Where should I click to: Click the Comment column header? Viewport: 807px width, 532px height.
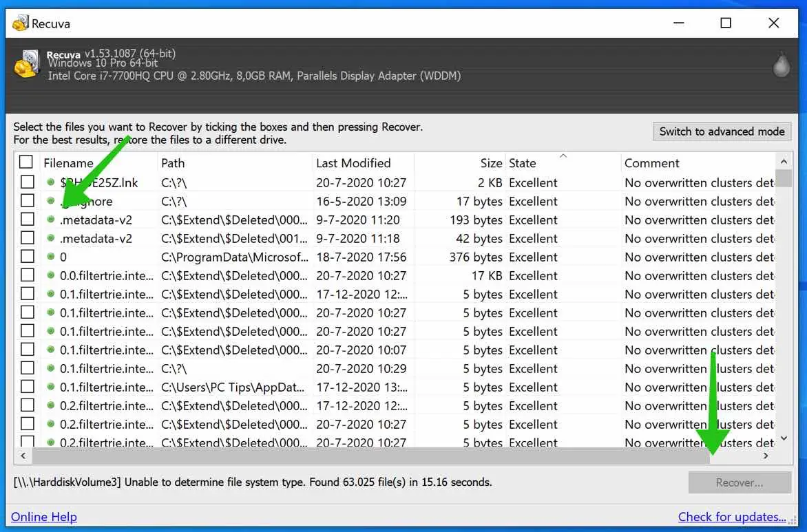click(698, 163)
